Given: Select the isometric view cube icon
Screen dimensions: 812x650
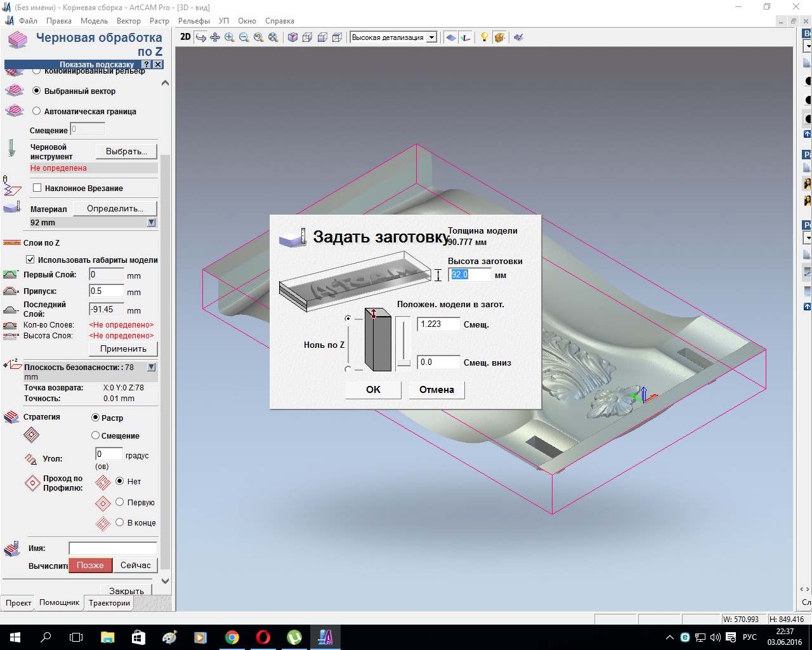Looking at the screenshot, I should pos(292,37).
